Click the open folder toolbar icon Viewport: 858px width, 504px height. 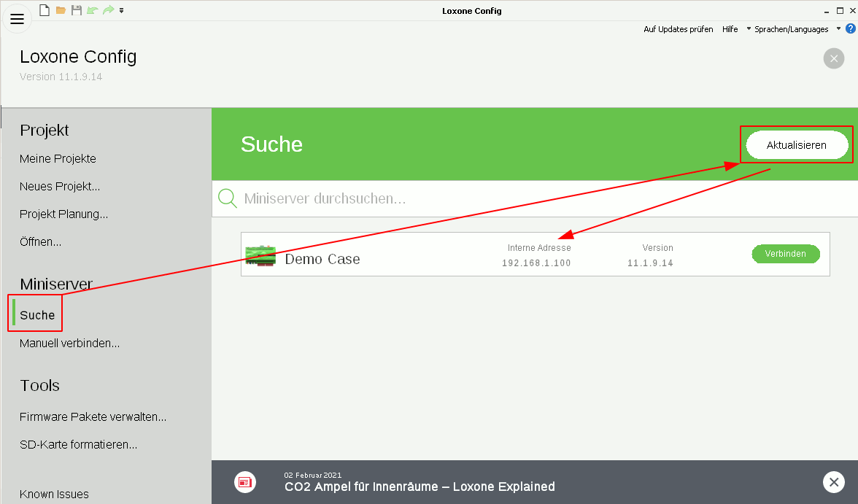[x=61, y=10]
